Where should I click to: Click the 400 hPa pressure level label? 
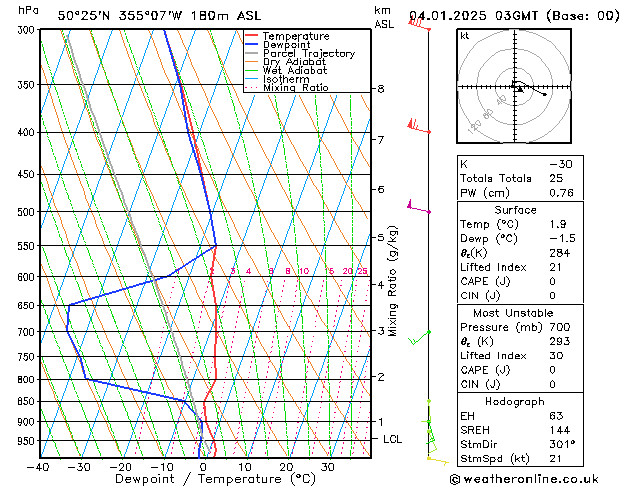click(x=28, y=132)
